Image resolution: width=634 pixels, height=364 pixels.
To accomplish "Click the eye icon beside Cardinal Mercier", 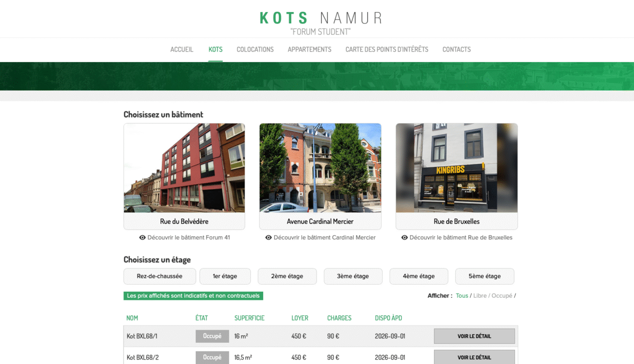I will (269, 238).
